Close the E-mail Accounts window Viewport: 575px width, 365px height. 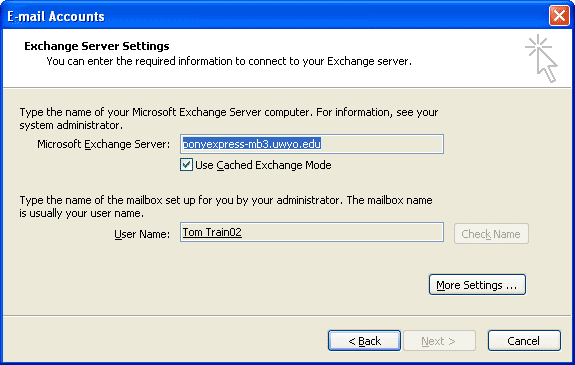click(x=559, y=16)
